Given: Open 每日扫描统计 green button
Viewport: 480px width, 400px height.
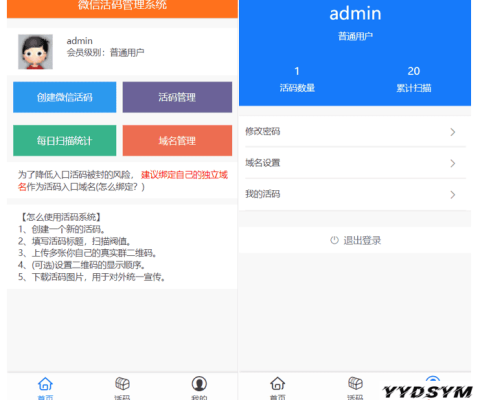Looking at the screenshot, I should [x=65, y=140].
